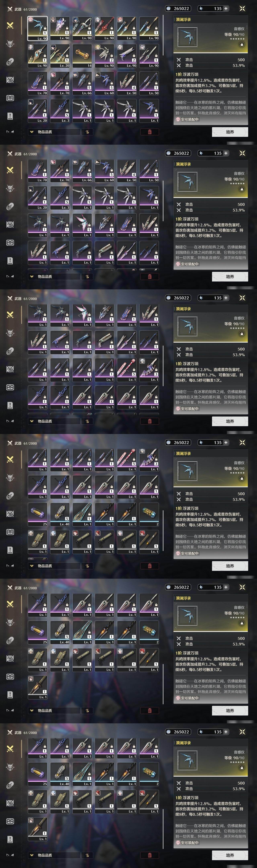Click the 培养 button in the bottommost screen
Image resolution: width=257 pixels, height=868 pixels.
coord(230,855)
